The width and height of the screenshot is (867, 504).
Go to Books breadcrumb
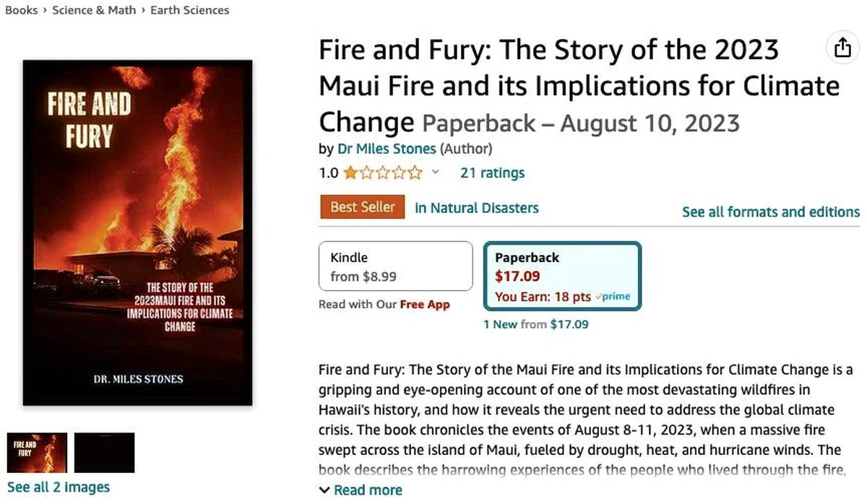(x=21, y=10)
